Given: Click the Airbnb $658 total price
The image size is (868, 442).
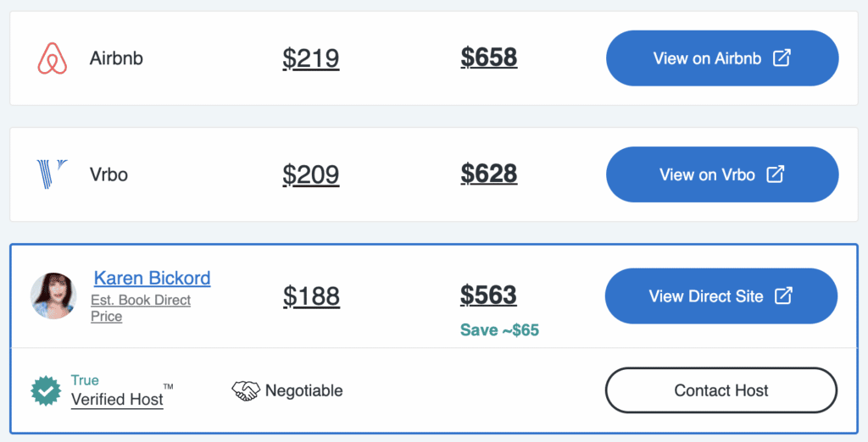Looking at the screenshot, I should [489, 58].
